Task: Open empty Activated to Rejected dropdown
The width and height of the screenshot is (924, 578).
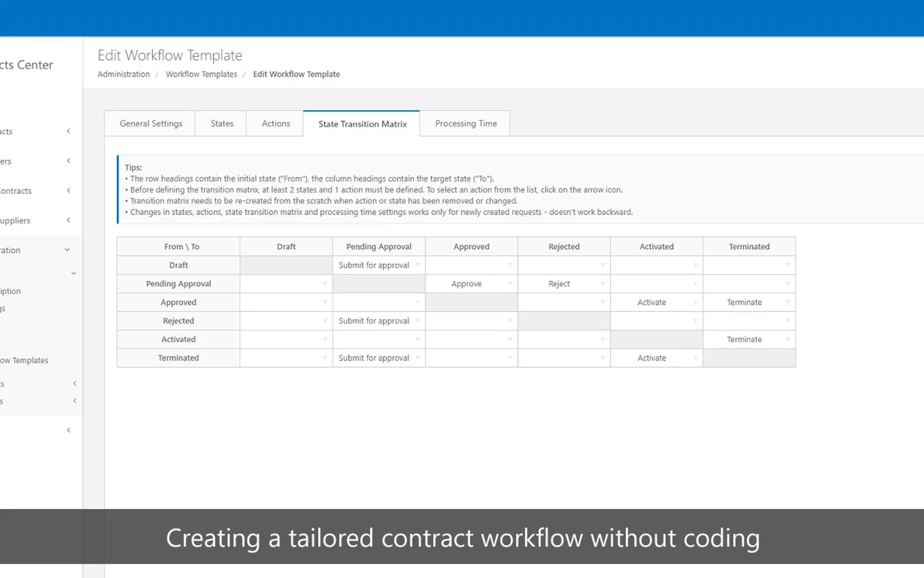Action: [x=564, y=339]
